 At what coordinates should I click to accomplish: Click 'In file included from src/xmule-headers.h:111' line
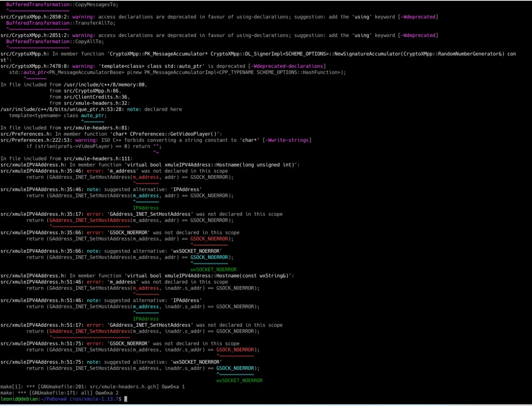pos(66,159)
